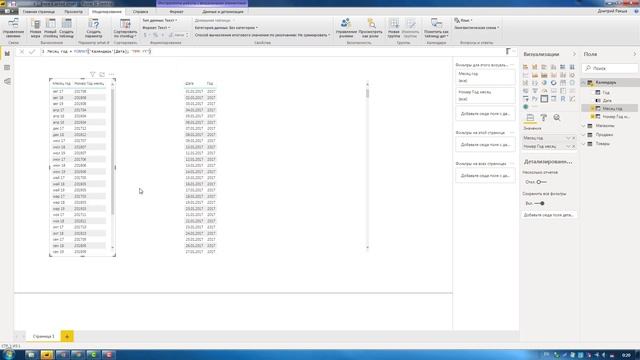This screenshot has height=360, width=640.
Task: Click in the DAX formula bar
Action: coord(273,51)
